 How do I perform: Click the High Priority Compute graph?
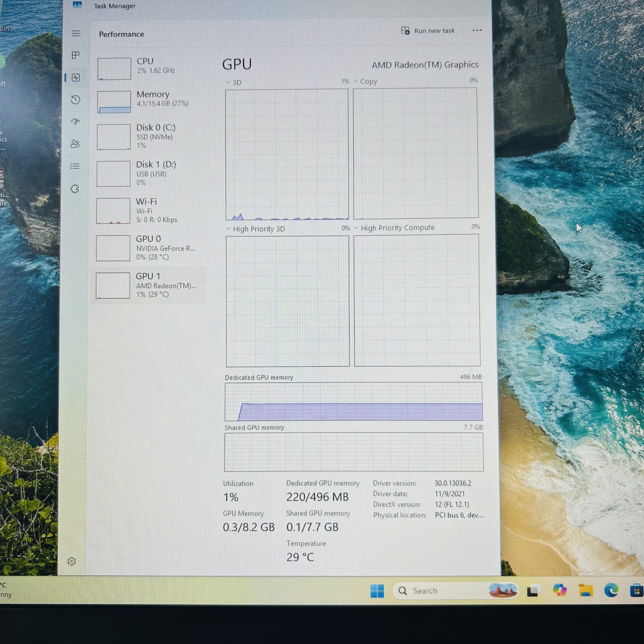(417, 300)
